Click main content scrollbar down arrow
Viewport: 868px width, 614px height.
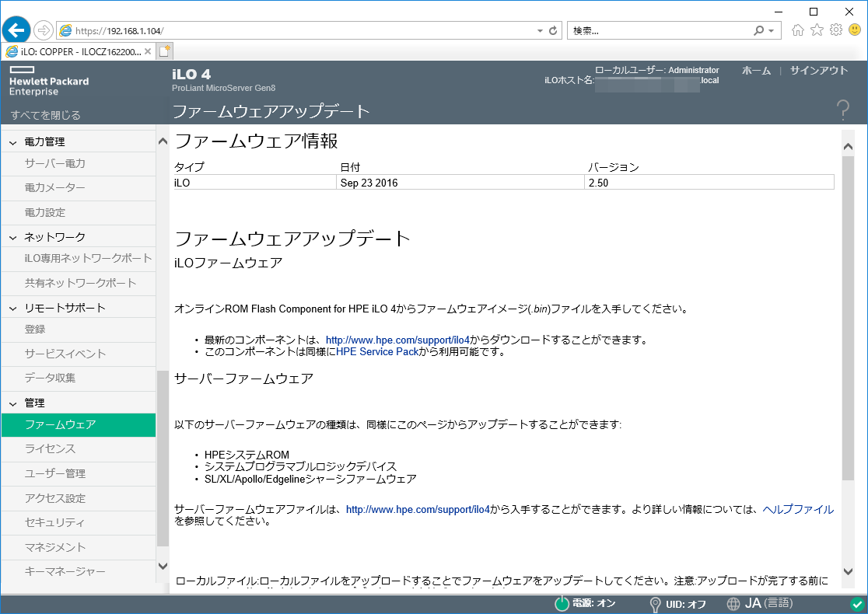[x=848, y=571]
